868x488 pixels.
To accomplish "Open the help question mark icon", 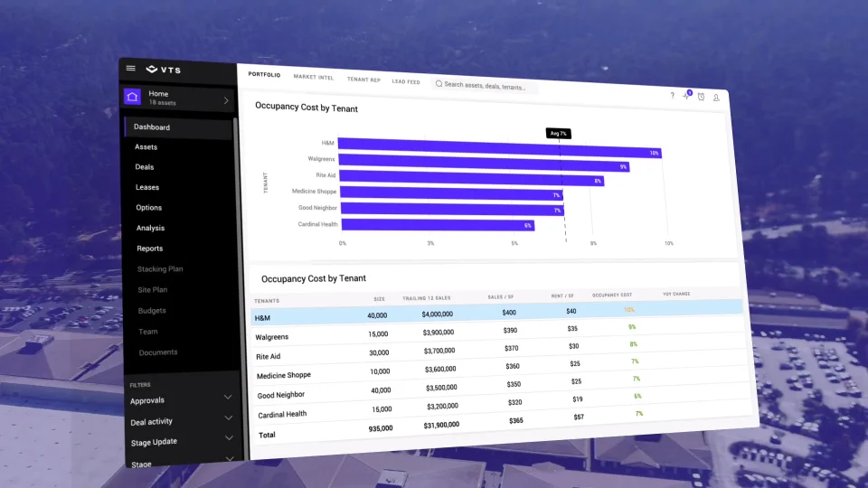I will (672, 95).
